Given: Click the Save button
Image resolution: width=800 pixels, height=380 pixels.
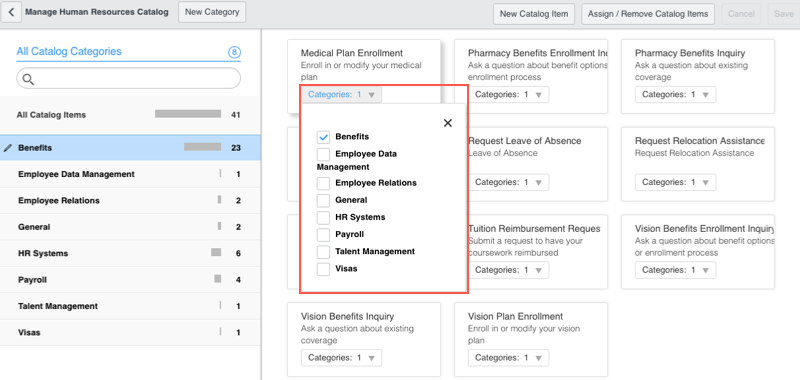Looking at the screenshot, I should tap(784, 14).
